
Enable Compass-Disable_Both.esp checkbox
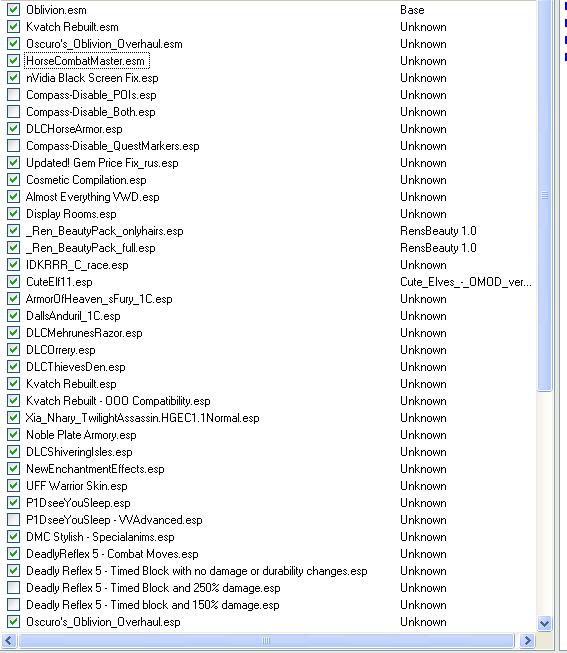click(x=13, y=112)
